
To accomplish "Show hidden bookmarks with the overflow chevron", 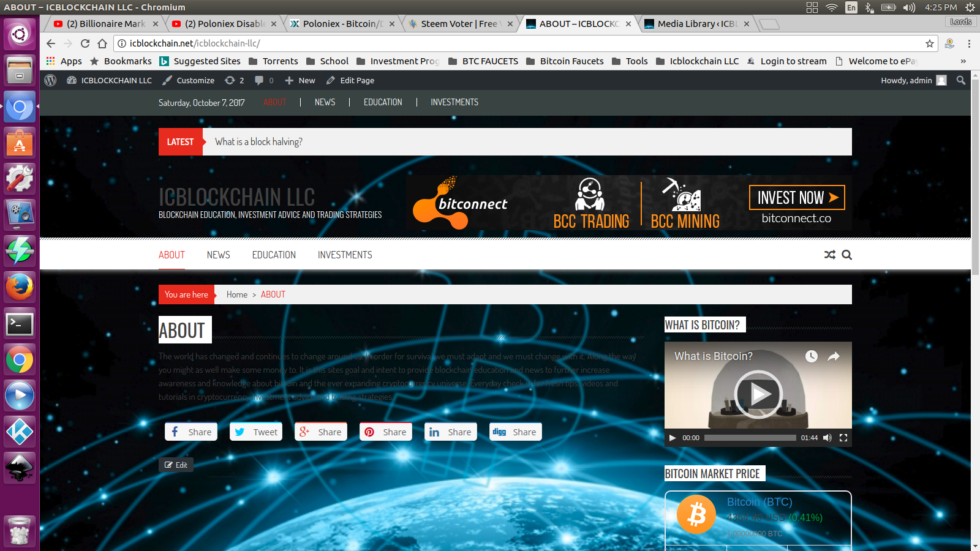I will (x=963, y=61).
